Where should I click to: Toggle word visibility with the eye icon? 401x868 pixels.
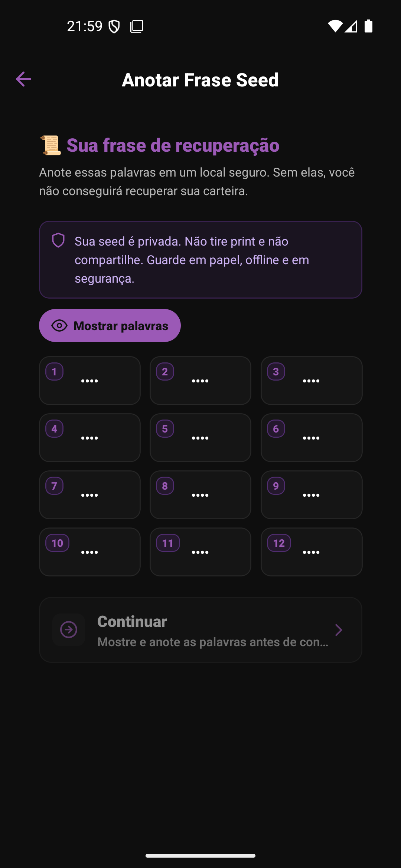point(59,326)
